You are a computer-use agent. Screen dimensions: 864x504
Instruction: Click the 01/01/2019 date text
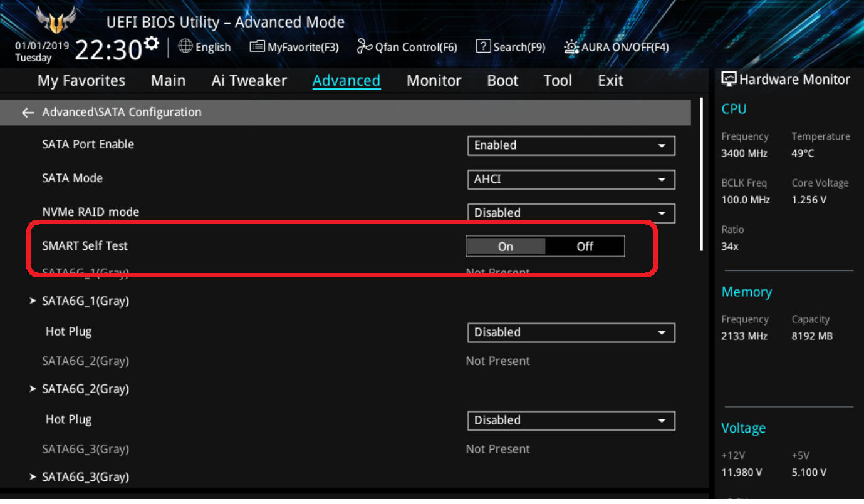point(41,46)
